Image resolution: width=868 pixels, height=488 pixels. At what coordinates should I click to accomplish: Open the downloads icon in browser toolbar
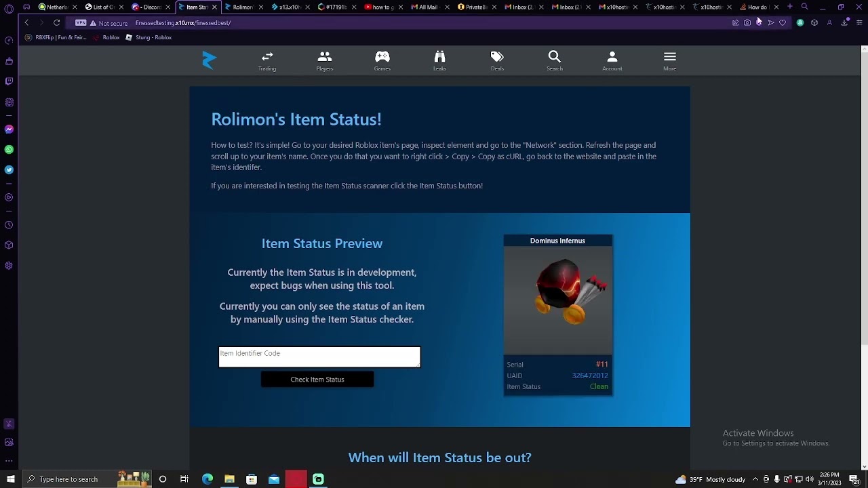845,23
